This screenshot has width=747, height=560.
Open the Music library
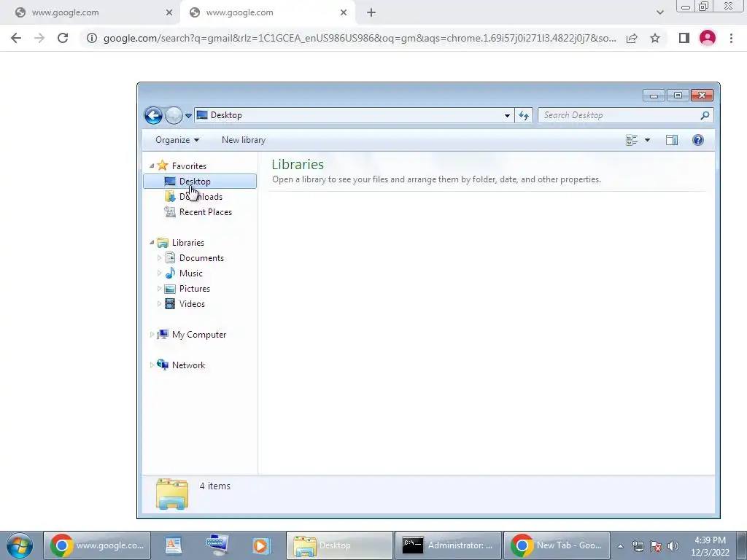coord(190,273)
